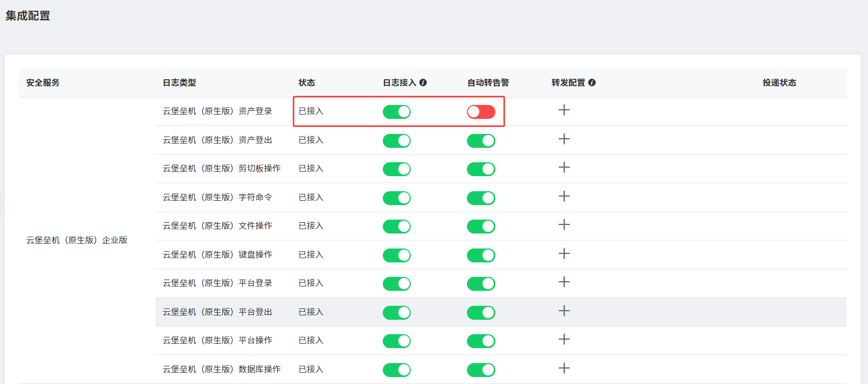This screenshot has height=384, width=868.
Task: Select log type 云堡垒机（原生版）字符命令
Action: pos(218,197)
